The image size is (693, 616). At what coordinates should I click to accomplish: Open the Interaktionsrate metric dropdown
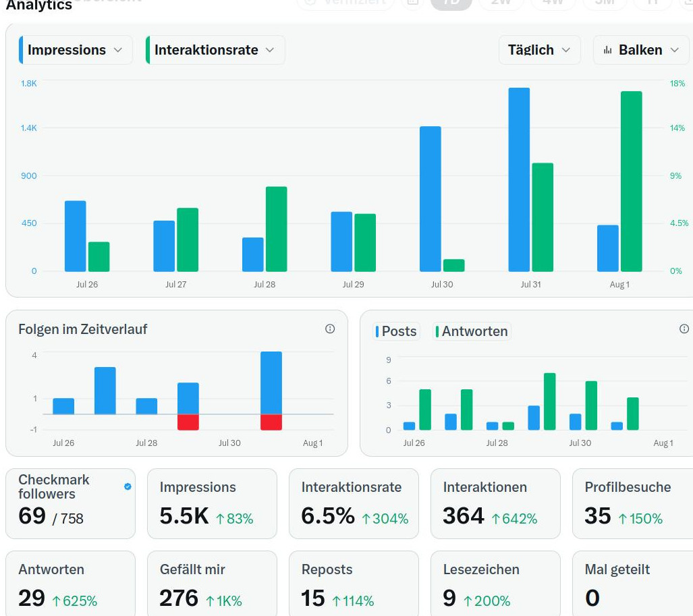(215, 50)
